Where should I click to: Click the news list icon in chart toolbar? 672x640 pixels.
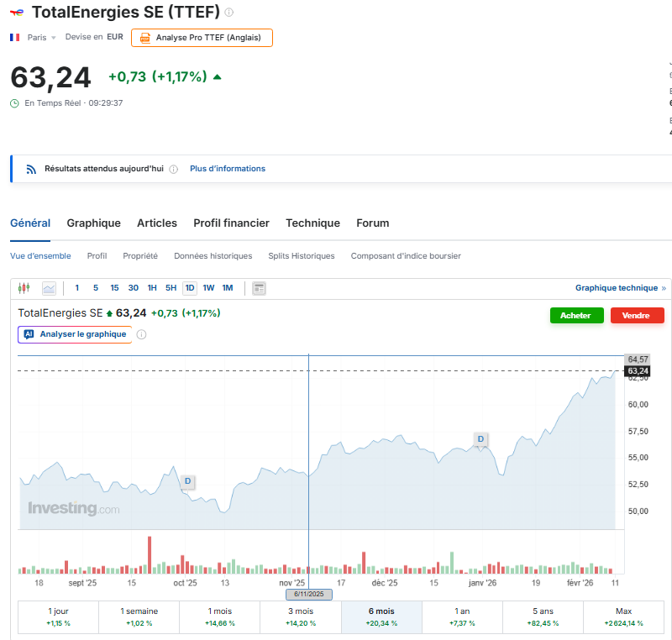coord(259,288)
